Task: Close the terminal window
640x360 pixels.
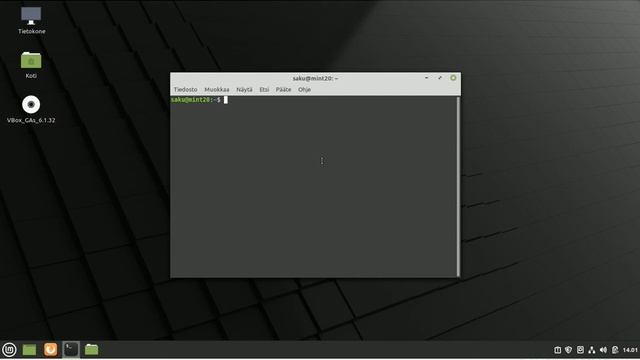Action: coord(453,78)
